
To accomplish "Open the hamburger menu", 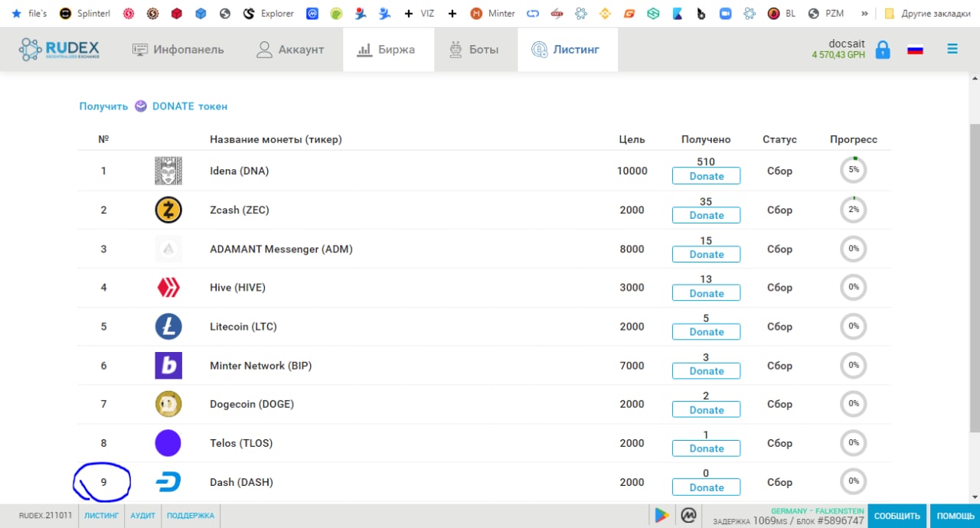I will point(952,49).
